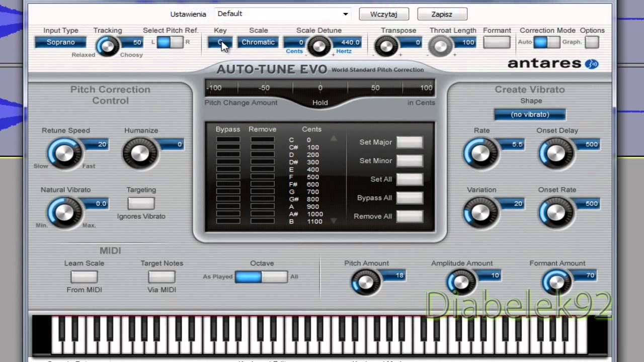Click the Pitch Amount knob
The image size is (644, 362).
pos(366,283)
